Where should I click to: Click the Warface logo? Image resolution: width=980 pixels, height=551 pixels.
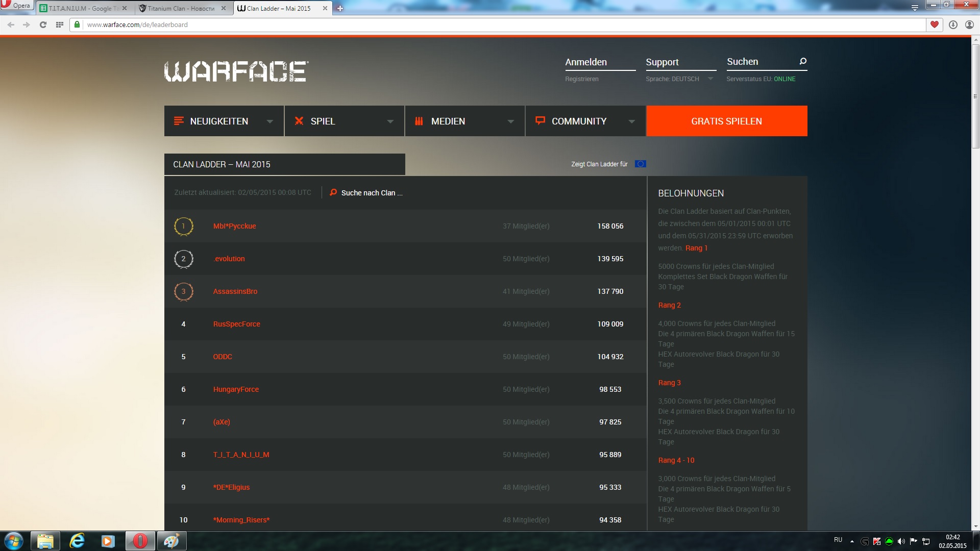pyautogui.click(x=236, y=71)
